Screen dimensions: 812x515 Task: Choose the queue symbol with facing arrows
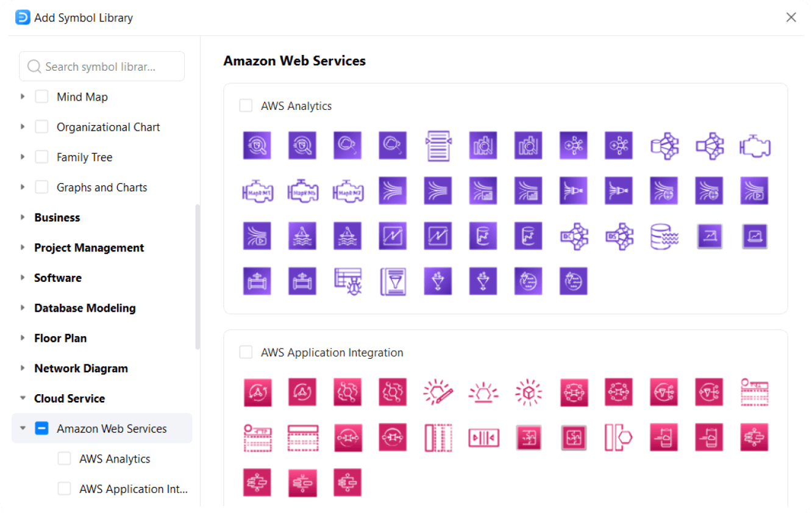(483, 438)
